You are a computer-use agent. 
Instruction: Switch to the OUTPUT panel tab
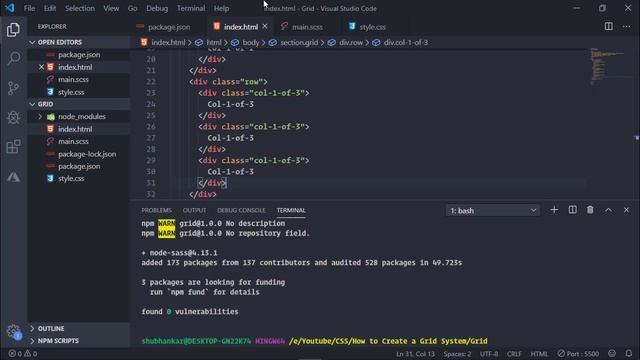[194, 210]
